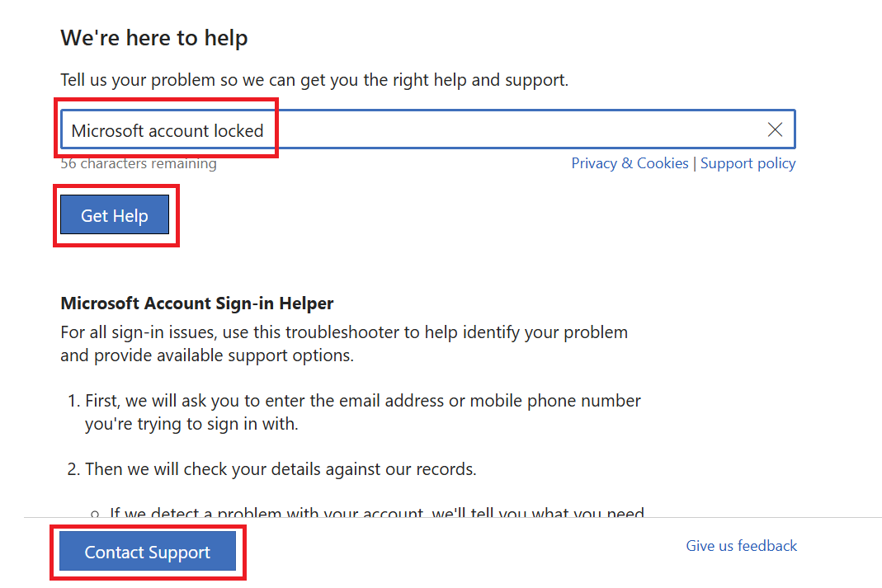
Task: Click the step number "1." list marker
Action: [x=74, y=401]
